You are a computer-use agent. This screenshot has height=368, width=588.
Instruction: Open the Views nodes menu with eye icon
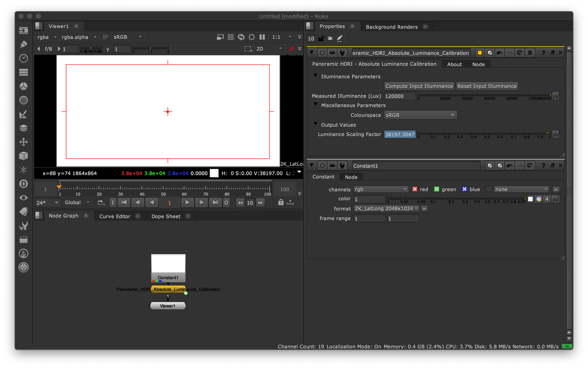click(x=23, y=198)
